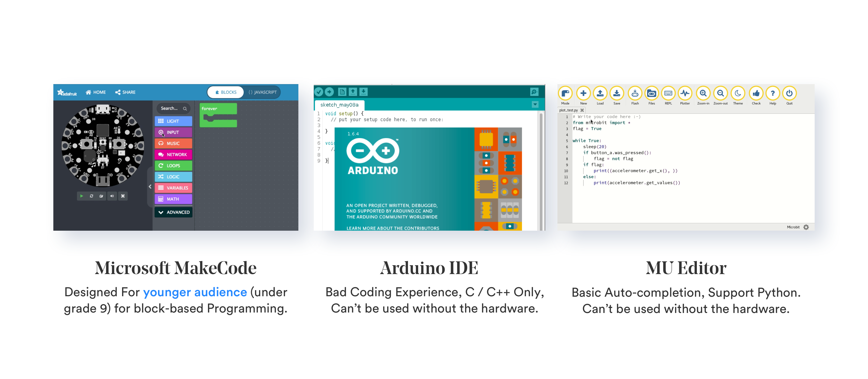868x379 pixels.
Task: Click the Check code button
Action: tap(756, 95)
